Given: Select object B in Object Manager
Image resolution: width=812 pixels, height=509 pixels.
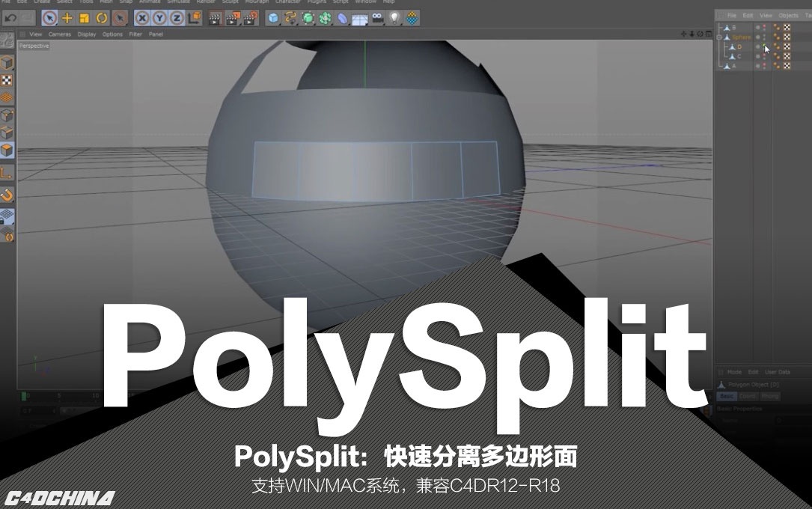Looking at the screenshot, I should tap(734, 28).
